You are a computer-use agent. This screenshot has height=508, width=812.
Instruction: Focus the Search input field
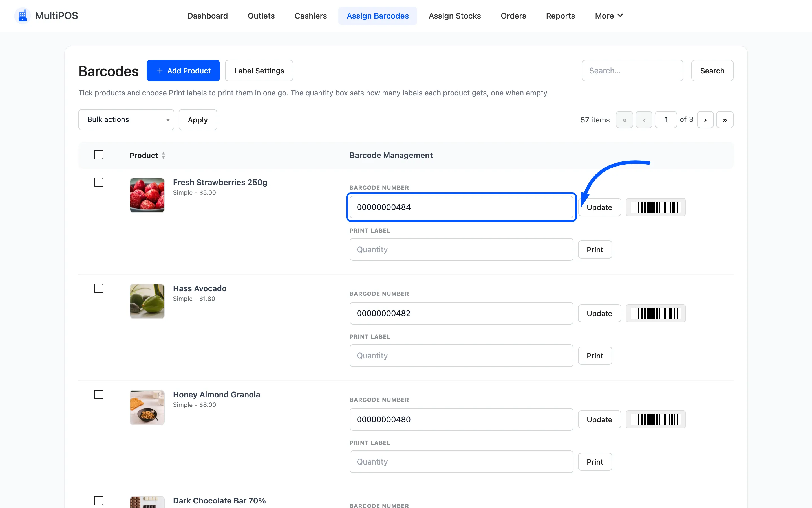pos(632,71)
